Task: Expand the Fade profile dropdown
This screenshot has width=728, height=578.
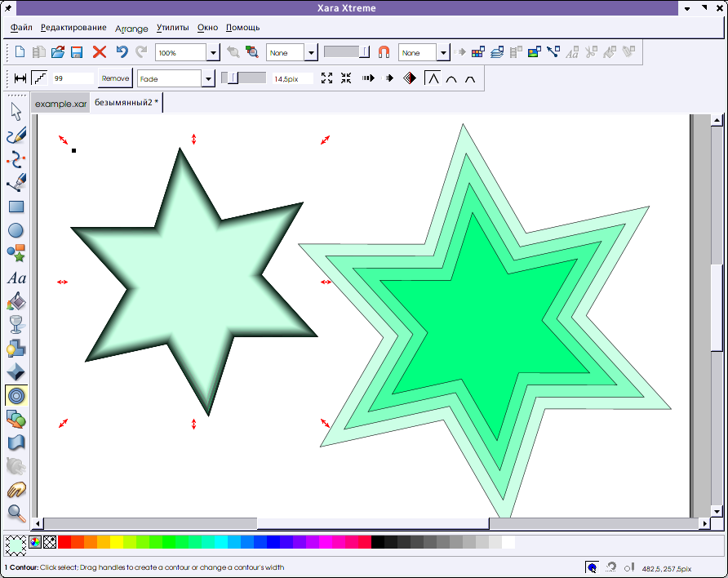Action: (208, 79)
